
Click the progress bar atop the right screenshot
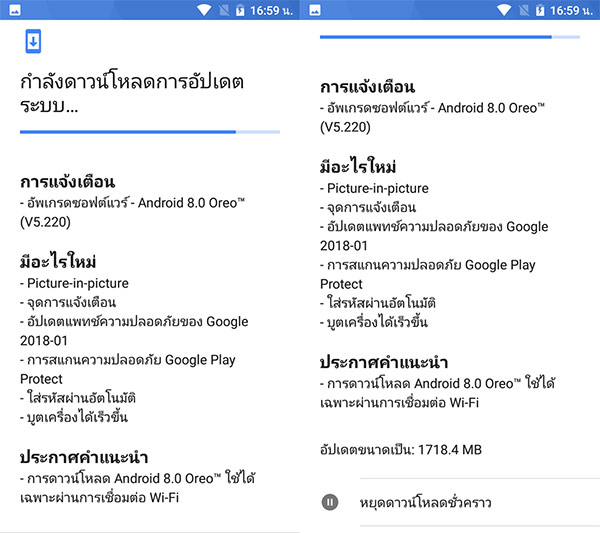(x=449, y=37)
